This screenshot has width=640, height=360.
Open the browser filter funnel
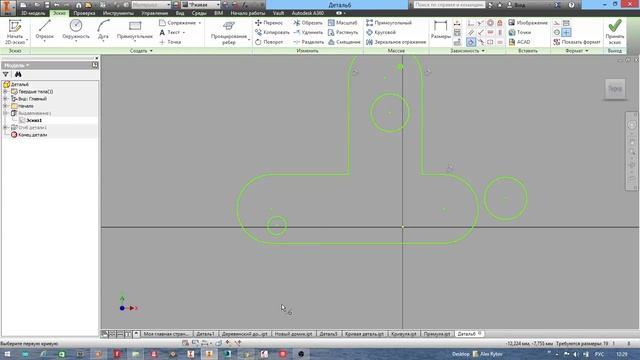(6, 74)
